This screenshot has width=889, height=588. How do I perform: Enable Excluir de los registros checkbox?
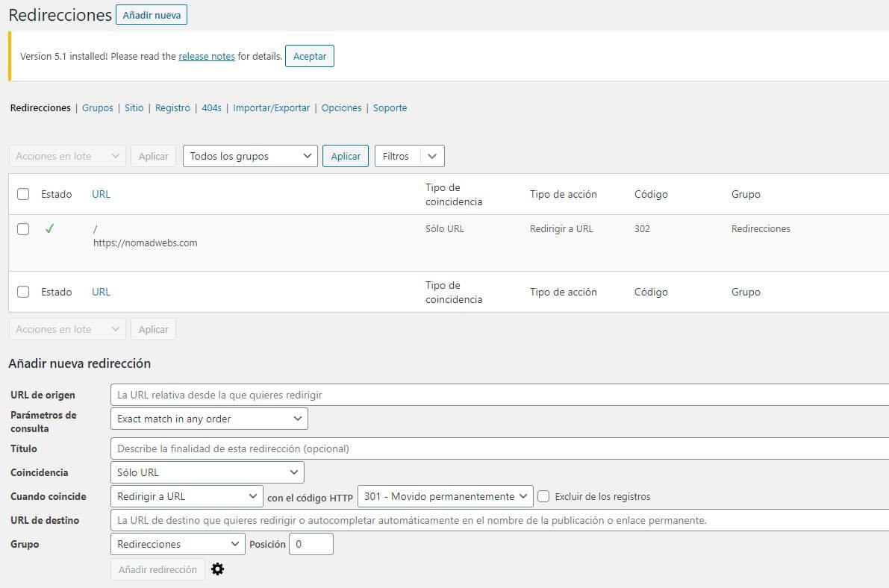tap(543, 496)
